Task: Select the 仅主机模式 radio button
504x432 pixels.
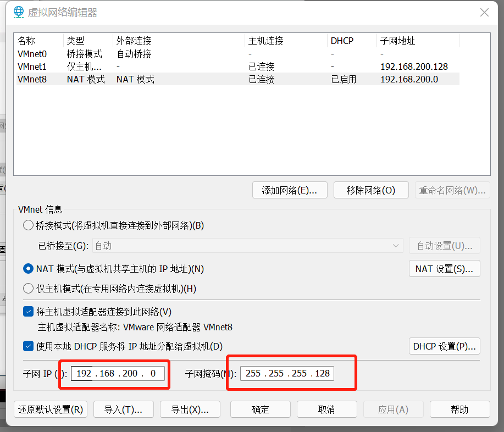Action: [28, 289]
